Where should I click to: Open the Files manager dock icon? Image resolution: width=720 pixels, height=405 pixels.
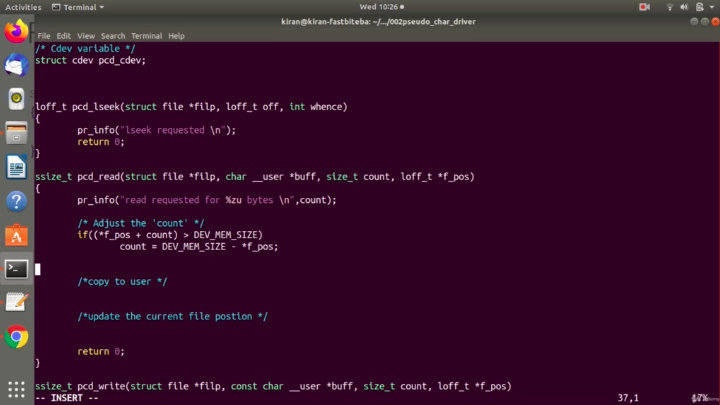16,133
